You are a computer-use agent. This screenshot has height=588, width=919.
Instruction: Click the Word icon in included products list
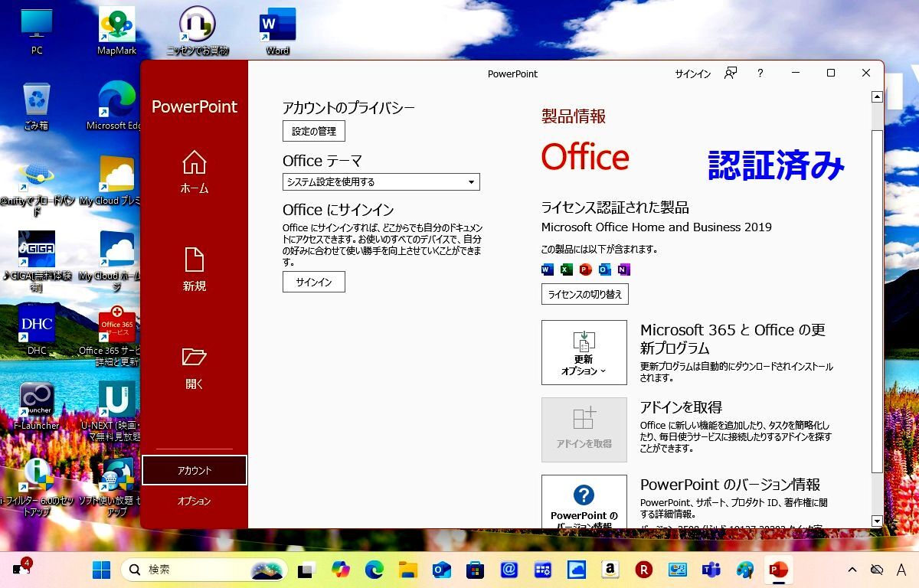(x=547, y=269)
